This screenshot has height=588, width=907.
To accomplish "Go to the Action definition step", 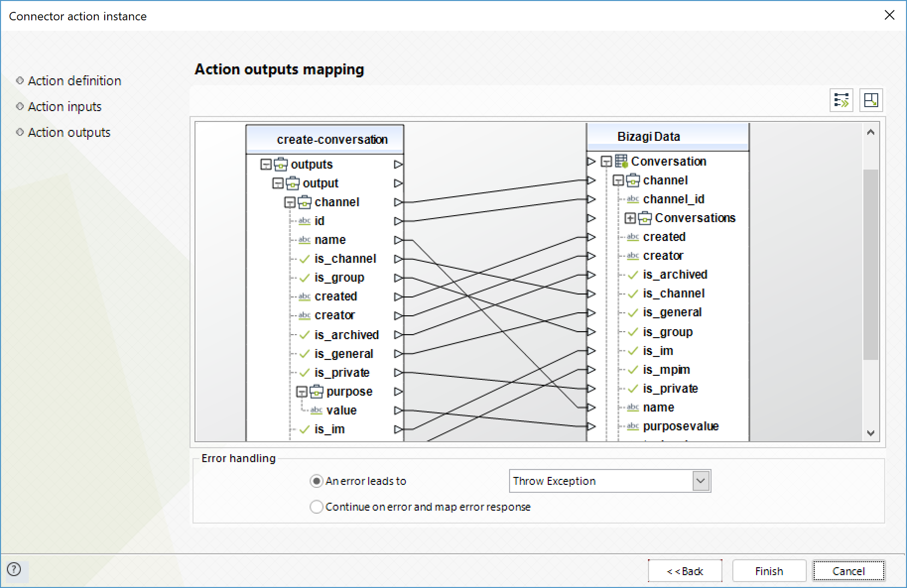I will click(74, 81).
